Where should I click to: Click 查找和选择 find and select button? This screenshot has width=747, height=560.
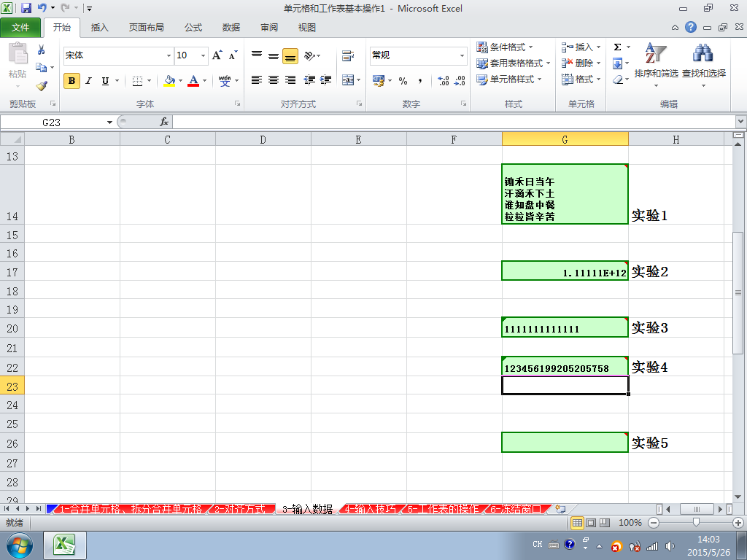(704, 65)
